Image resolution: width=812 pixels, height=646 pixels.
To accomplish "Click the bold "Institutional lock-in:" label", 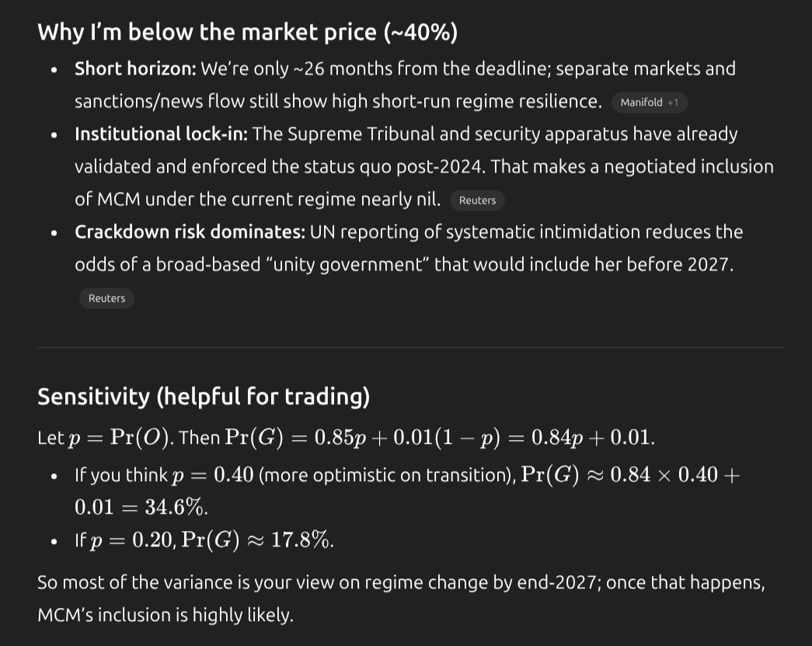I will [x=161, y=134].
